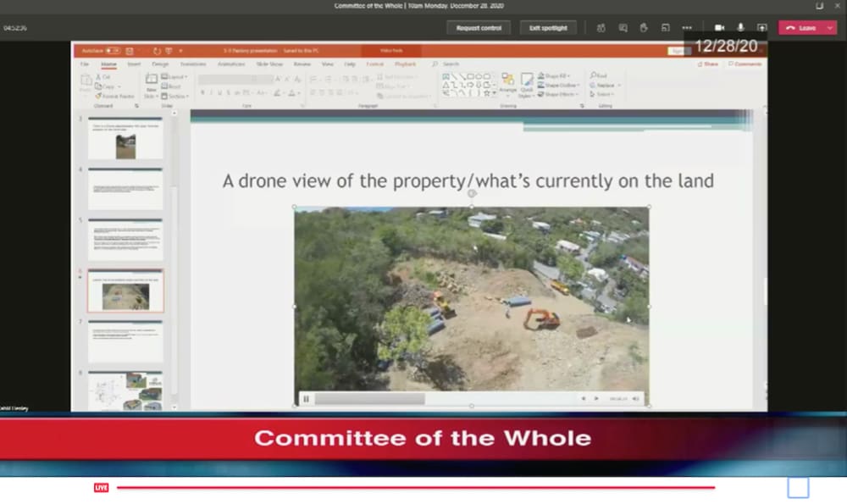Toggle Bold formatting
Viewport: 847px width, 504px height.
pos(202,93)
